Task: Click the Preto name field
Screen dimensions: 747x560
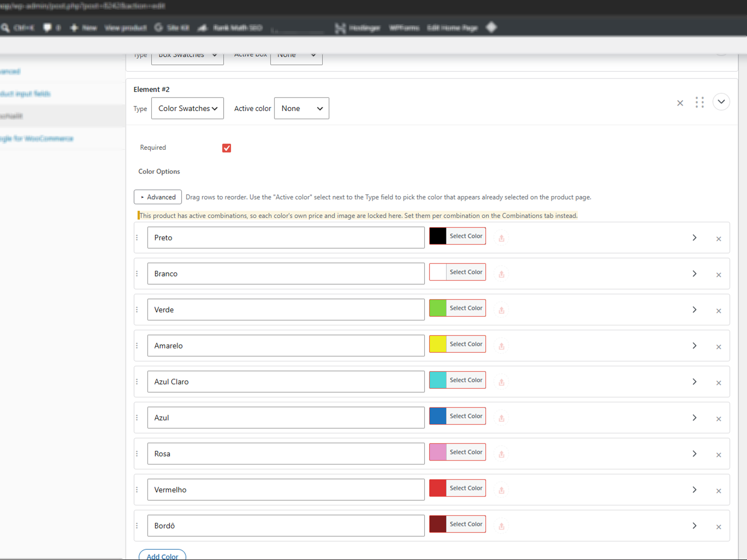Action: tap(286, 238)
